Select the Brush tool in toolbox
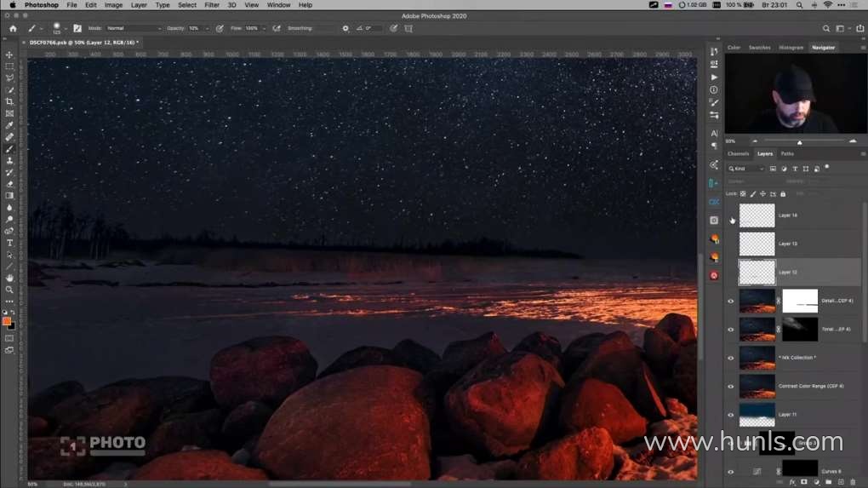The height and width of the screenshot is (488, 868). (9, 148)
